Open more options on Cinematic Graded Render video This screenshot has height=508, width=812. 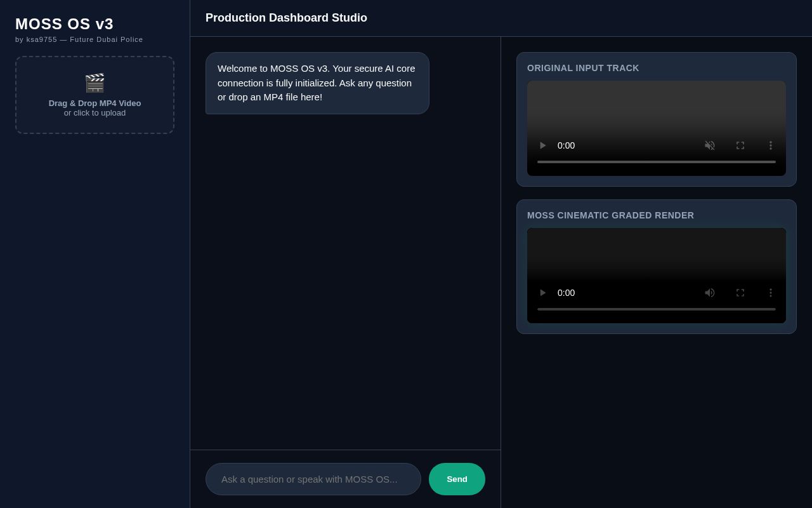[x=771, y=293]
